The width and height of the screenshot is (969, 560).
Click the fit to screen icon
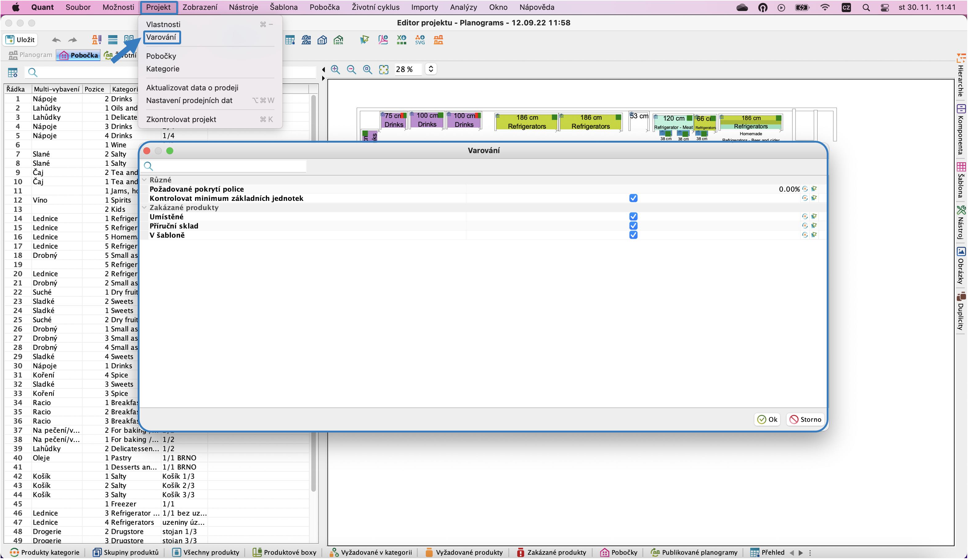pyautogui.click(x=384, y=69)
